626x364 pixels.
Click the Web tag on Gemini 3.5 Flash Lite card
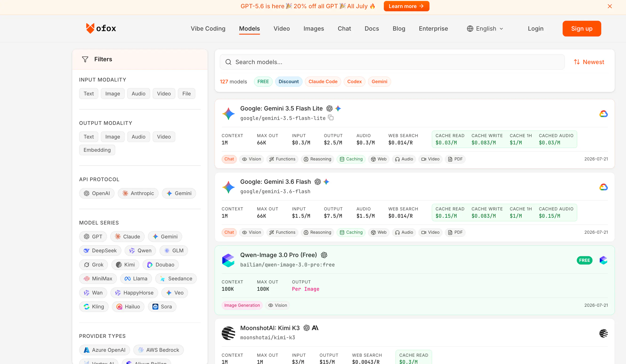379,159
